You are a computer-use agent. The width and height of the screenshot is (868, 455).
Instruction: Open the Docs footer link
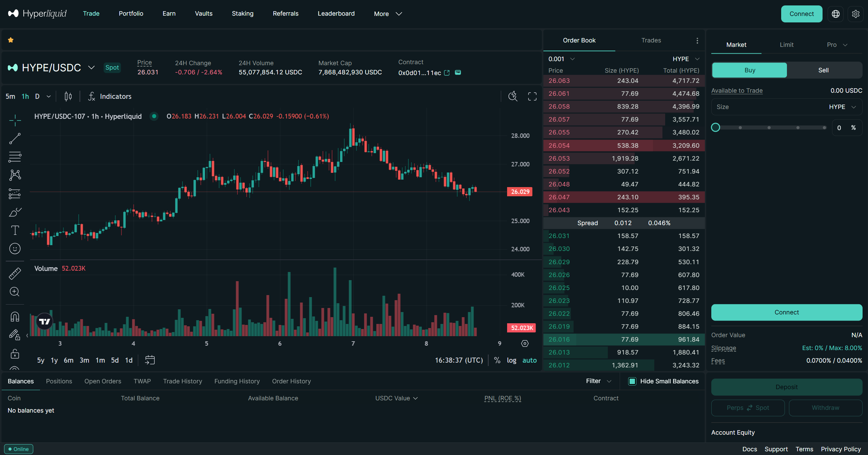pyautogui.click(x=750, y=449)
